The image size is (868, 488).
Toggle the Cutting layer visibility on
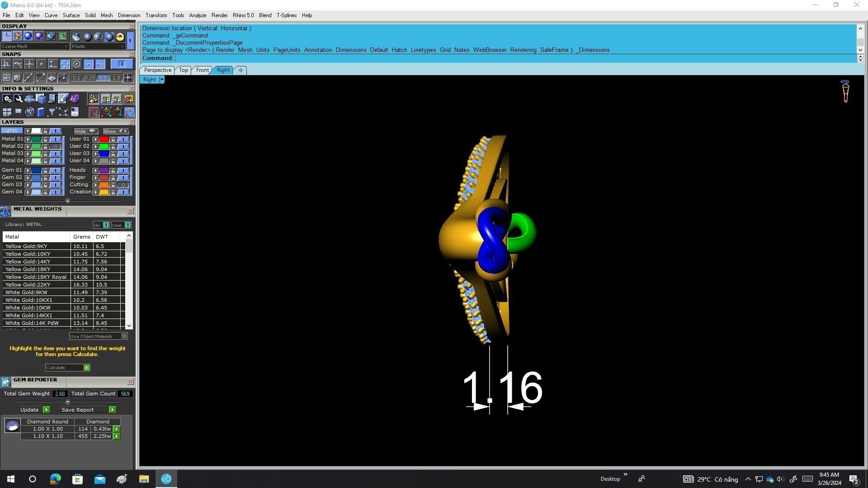[x=123, y=185]
